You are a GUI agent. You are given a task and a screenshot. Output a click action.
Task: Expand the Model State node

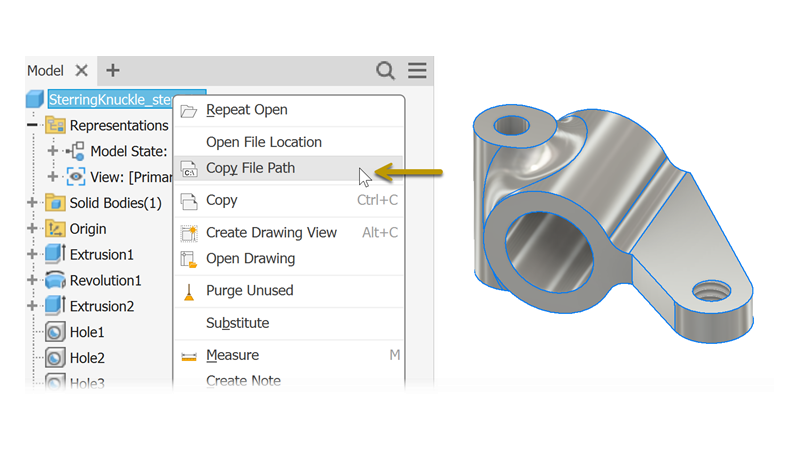coord(53,151)
